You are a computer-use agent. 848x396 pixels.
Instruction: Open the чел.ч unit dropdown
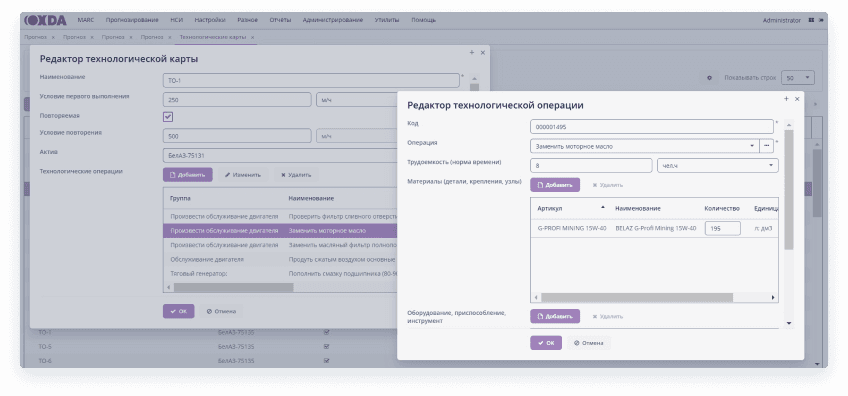(718, 166)
